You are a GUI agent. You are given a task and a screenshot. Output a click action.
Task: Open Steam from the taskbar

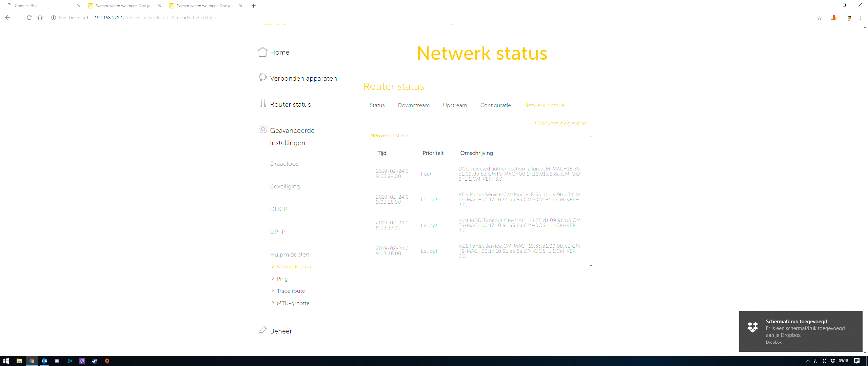coord(95,361)
